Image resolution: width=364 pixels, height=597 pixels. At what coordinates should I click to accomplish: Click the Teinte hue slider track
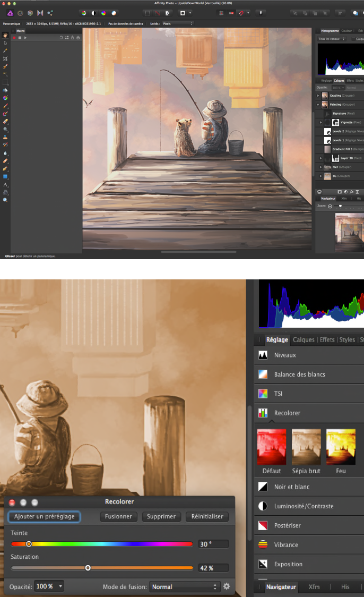[102, 544]
